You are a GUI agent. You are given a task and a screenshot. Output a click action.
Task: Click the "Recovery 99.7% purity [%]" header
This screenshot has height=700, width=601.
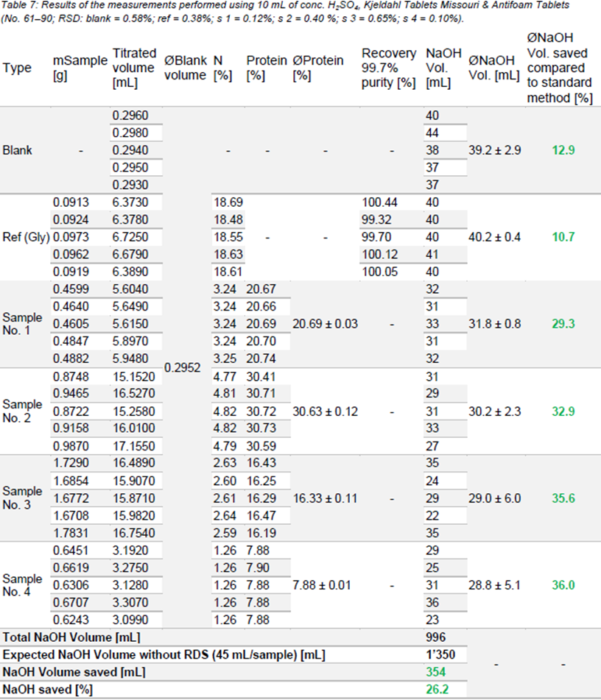(x=389, y=68)
